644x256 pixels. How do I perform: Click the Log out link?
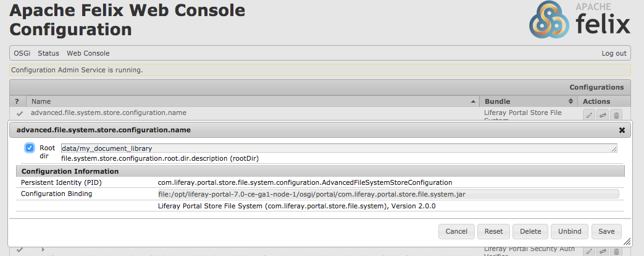point(614,53)
